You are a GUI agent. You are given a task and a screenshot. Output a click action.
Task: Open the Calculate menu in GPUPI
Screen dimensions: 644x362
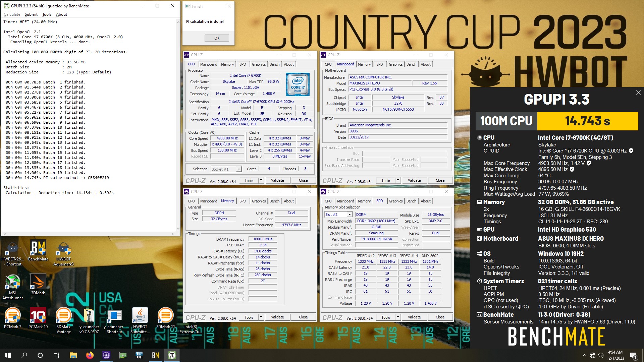tap(12, 14)
